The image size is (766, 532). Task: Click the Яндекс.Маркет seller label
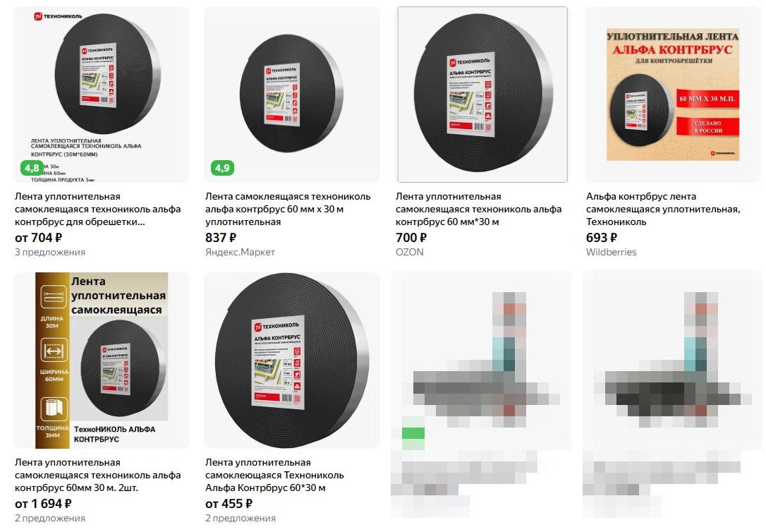[x=240, y=252]
